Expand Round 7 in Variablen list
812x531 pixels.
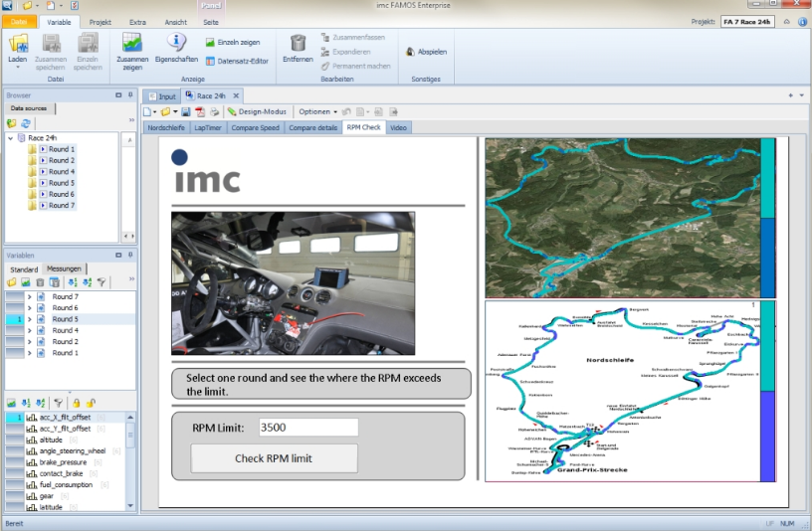pyautogui.click(x=30, y=297)
